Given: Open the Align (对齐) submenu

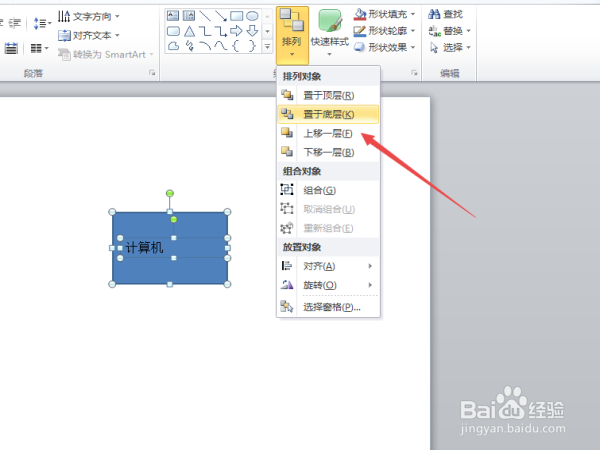Looking at the screenshot, I should tap(328, 266).
